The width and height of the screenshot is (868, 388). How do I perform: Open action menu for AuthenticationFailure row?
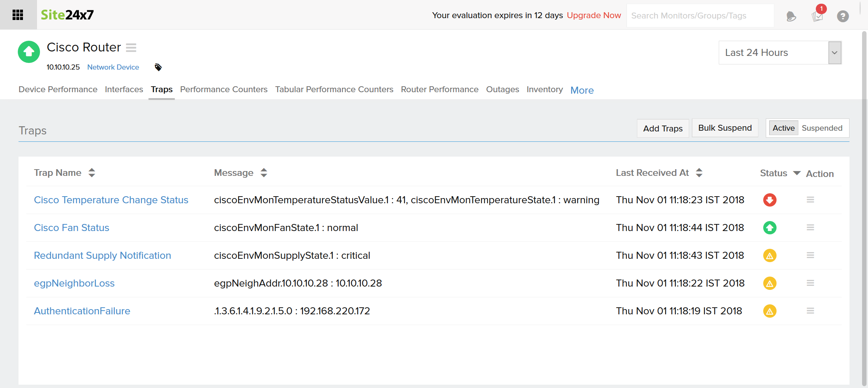coord(810,311)
